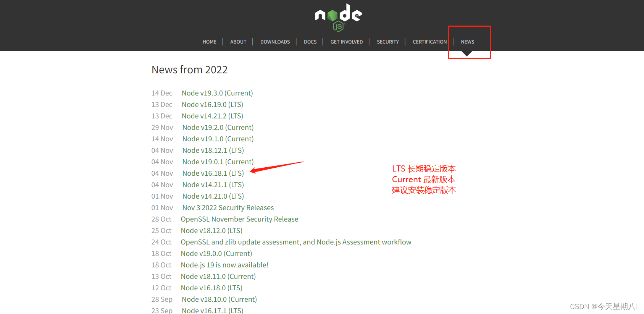Click the Node.js logo
This screenshot has height=314, width=644.
click(x=338, y=17)
